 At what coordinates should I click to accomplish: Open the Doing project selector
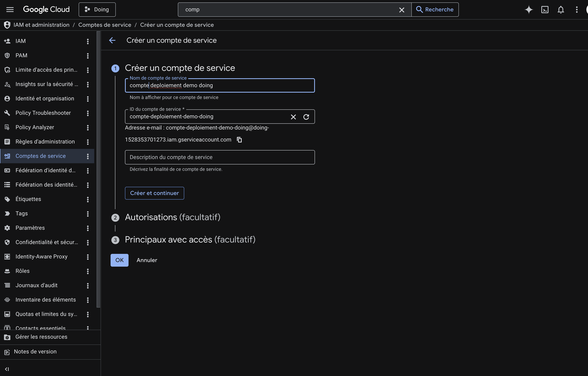point(97,10)
